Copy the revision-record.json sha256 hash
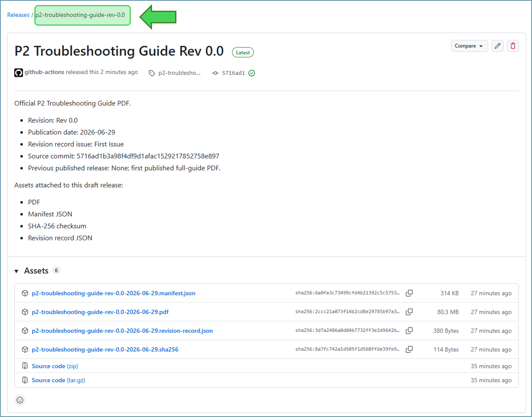Screen dimensions: 532x417 (409, 331)
